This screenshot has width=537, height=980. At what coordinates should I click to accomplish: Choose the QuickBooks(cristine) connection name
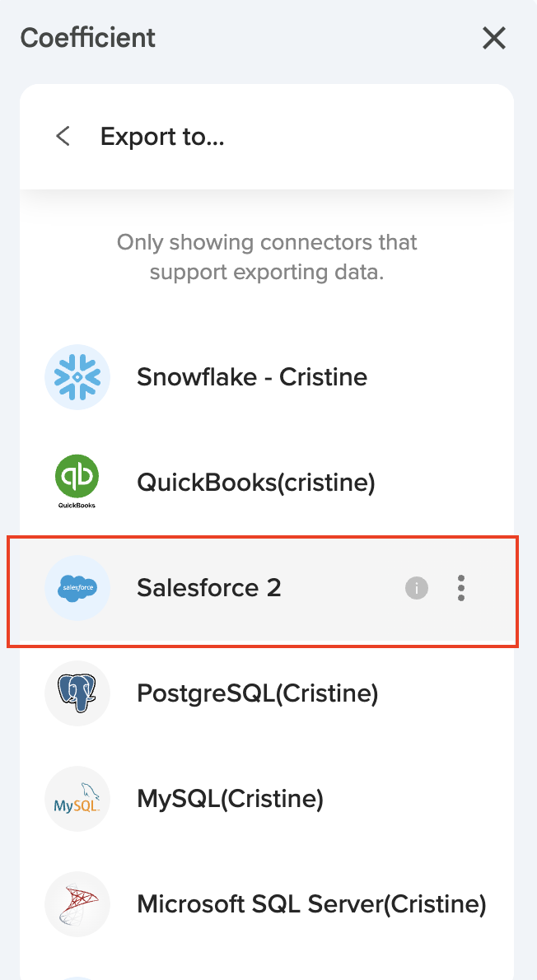point(255,483)
